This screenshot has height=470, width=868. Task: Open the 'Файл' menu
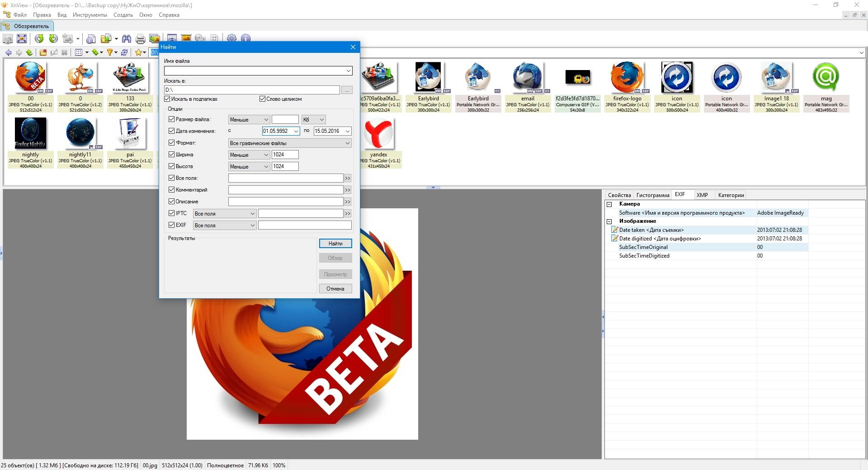tap(20, 15)
